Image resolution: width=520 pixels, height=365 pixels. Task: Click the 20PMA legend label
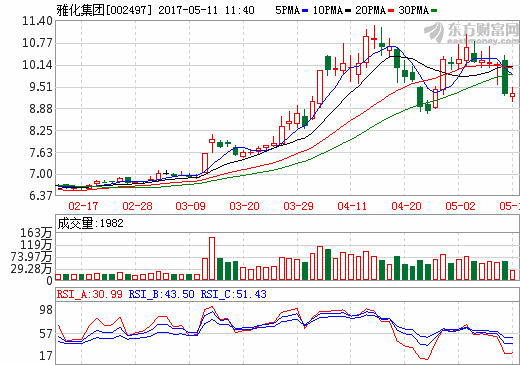pos(371,10)
